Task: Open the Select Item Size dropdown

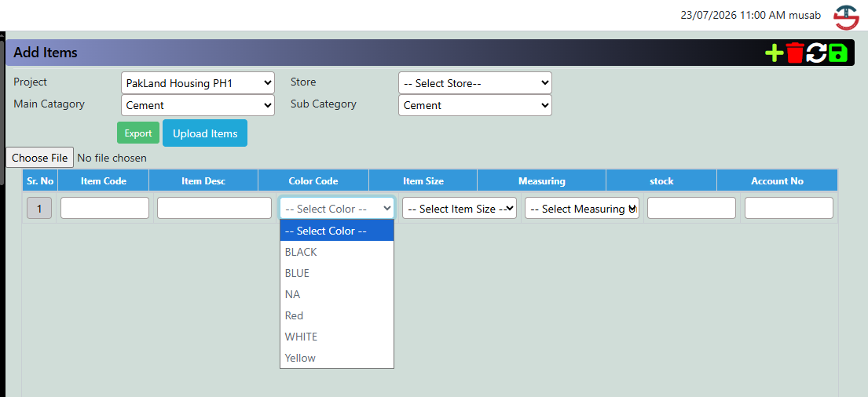Action: (460, 209)
